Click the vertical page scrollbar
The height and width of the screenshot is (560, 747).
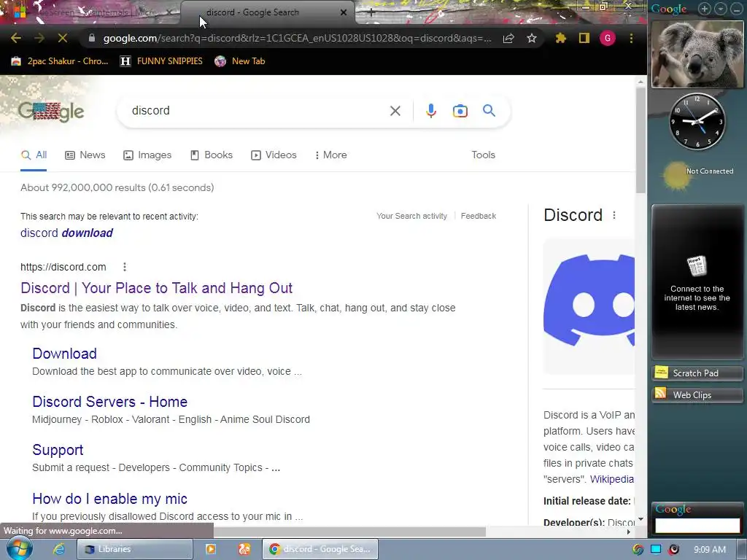[x=640, y=141]
